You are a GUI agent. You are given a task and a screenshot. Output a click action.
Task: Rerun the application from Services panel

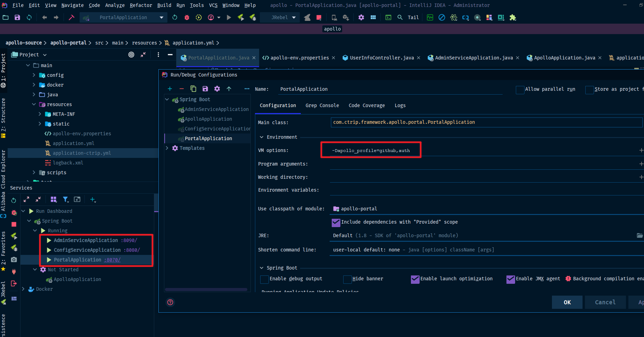point(14,200)
